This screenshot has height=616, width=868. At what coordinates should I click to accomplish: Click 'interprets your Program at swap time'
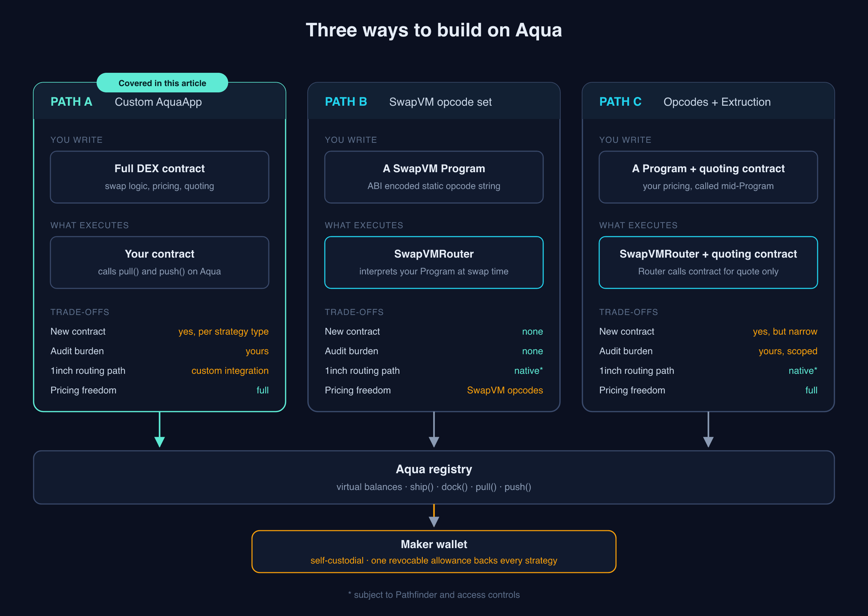[434, 271]
